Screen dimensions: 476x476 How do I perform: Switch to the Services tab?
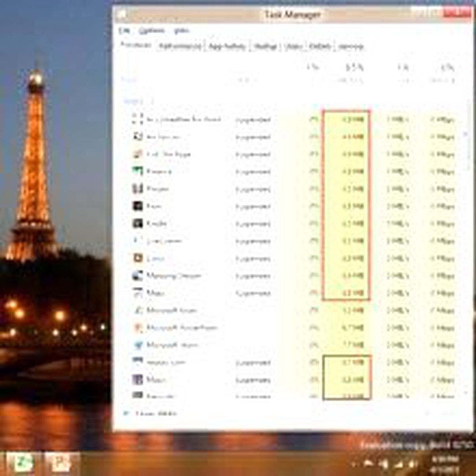tap(351, 46)
